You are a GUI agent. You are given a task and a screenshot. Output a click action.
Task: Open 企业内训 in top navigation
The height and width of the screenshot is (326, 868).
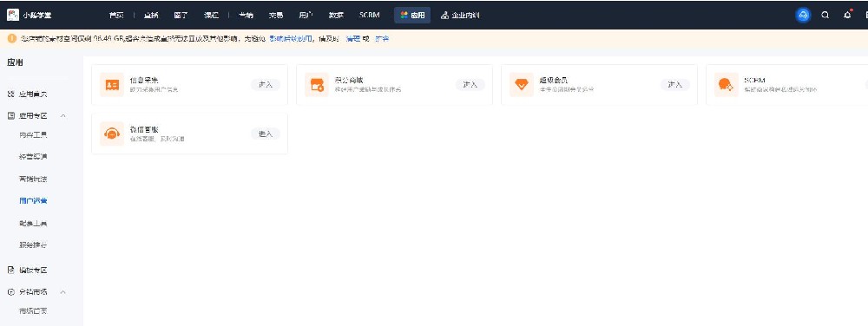pyautogui.click(x=460, y=16)
